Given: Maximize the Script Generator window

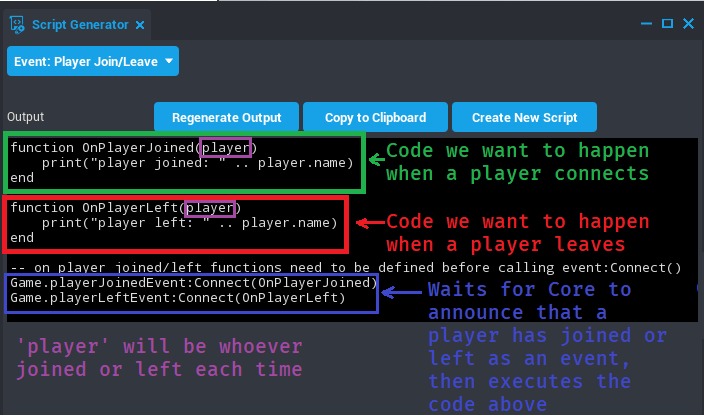Looking at the screenshot, I should [667, 22].
